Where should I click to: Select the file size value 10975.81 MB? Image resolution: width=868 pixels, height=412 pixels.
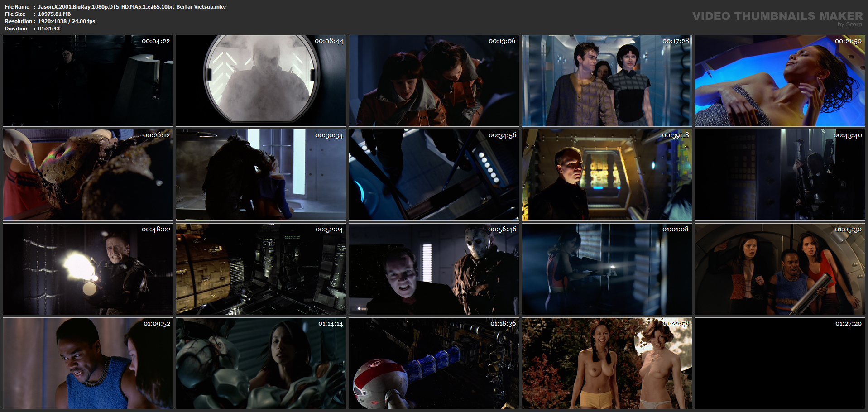click(x=54, y=14)
